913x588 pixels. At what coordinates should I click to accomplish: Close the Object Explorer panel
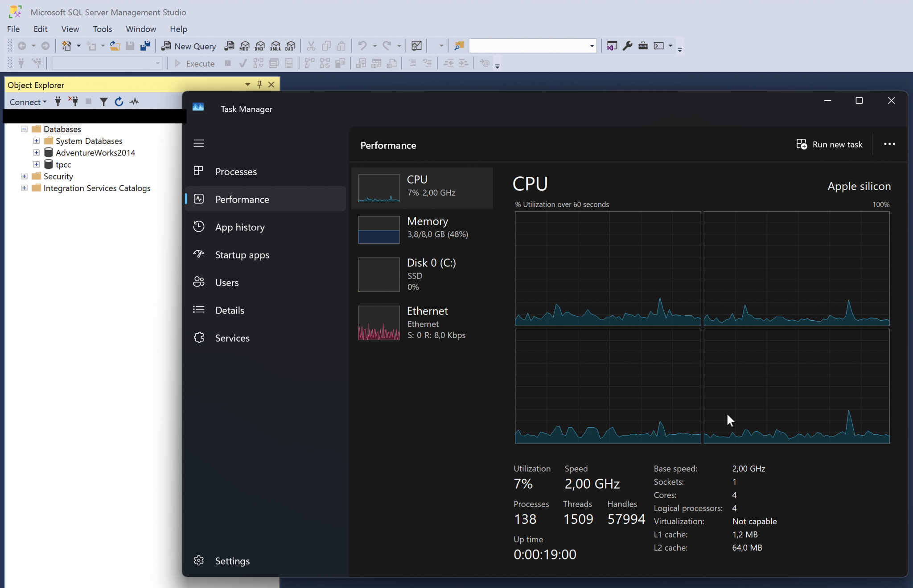271,85
